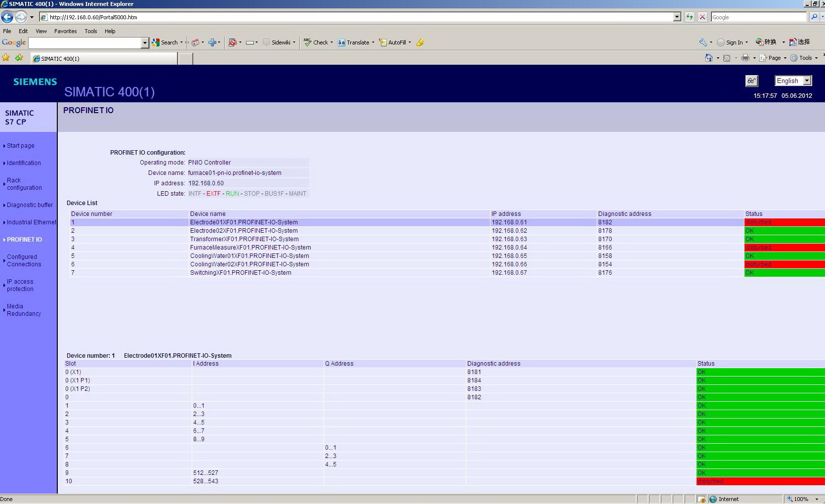Go to the Start page link
This screenshot has height=504, width=825.
pos(21,146)
